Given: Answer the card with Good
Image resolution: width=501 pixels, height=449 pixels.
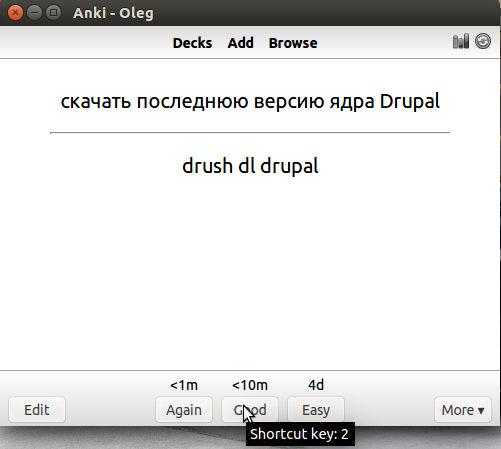Looking at the screenshot, I should (250, 410).
